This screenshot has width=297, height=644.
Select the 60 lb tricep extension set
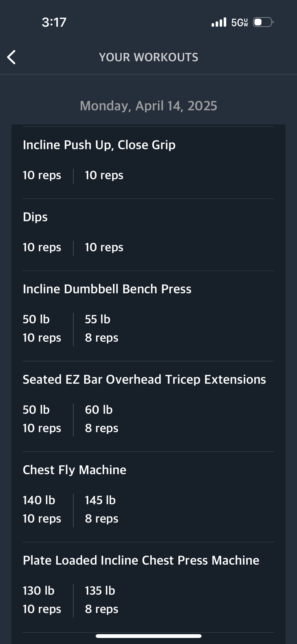tap(102, 419)
